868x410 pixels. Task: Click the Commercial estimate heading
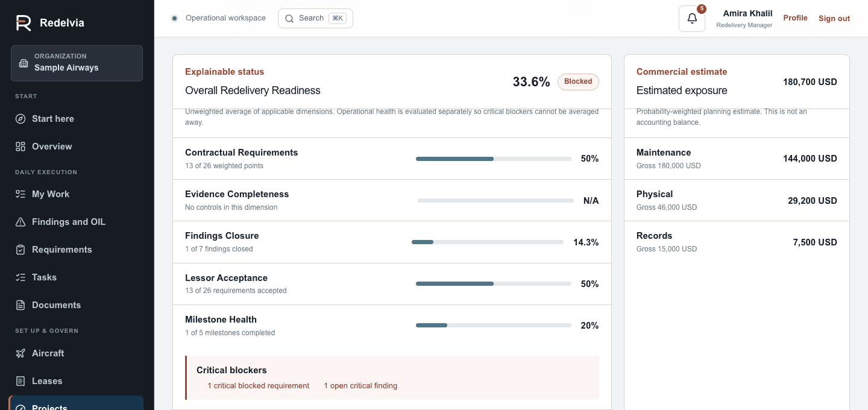(x=682, y=72)
